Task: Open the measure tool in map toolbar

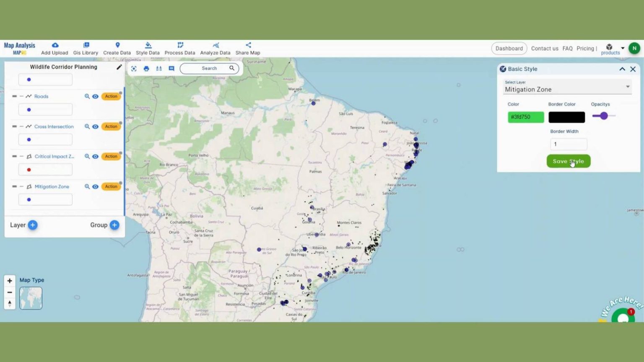Action: point(159,68)
